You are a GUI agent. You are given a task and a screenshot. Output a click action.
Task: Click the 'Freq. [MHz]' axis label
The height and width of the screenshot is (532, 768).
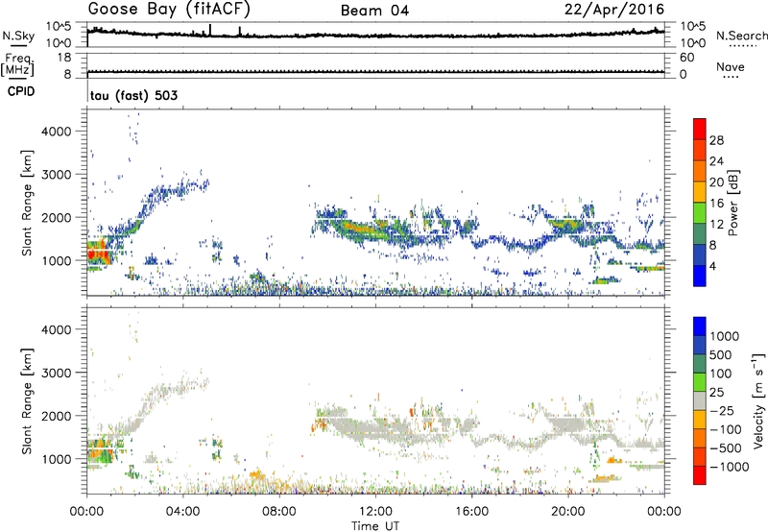click(17, 65)
